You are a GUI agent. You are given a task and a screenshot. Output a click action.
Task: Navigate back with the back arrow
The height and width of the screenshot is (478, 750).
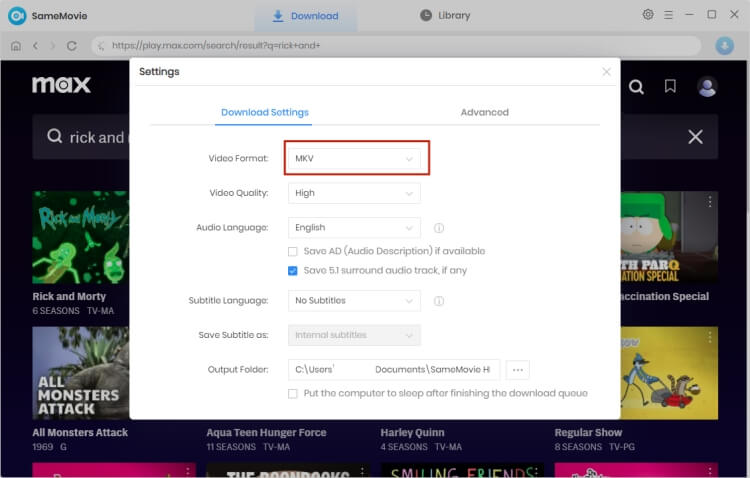[35, 46]
